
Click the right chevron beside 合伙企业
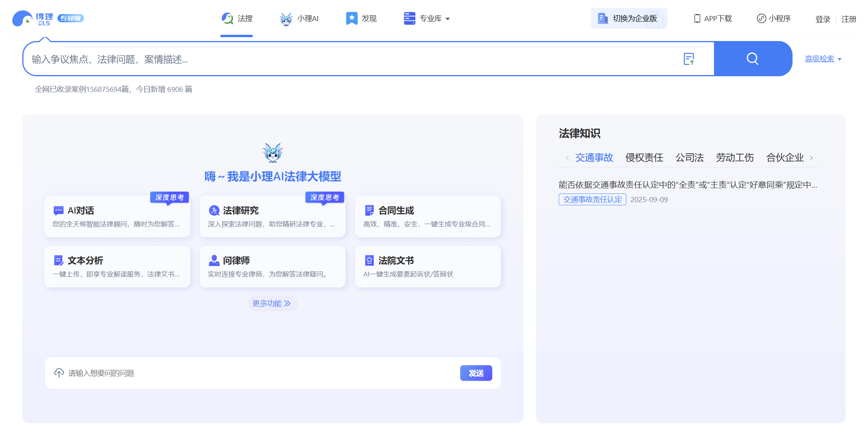[x=812, y=158]
